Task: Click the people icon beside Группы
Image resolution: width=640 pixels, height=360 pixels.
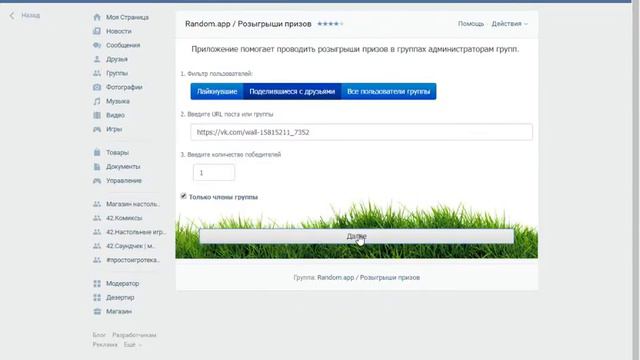Action: (x=97, y=73)
